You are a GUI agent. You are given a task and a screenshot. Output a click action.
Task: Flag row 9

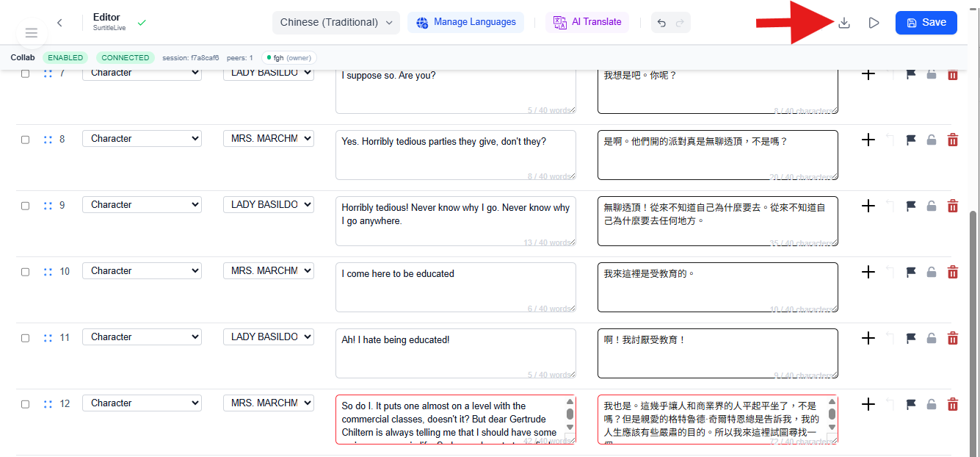[x=911, y=206]
